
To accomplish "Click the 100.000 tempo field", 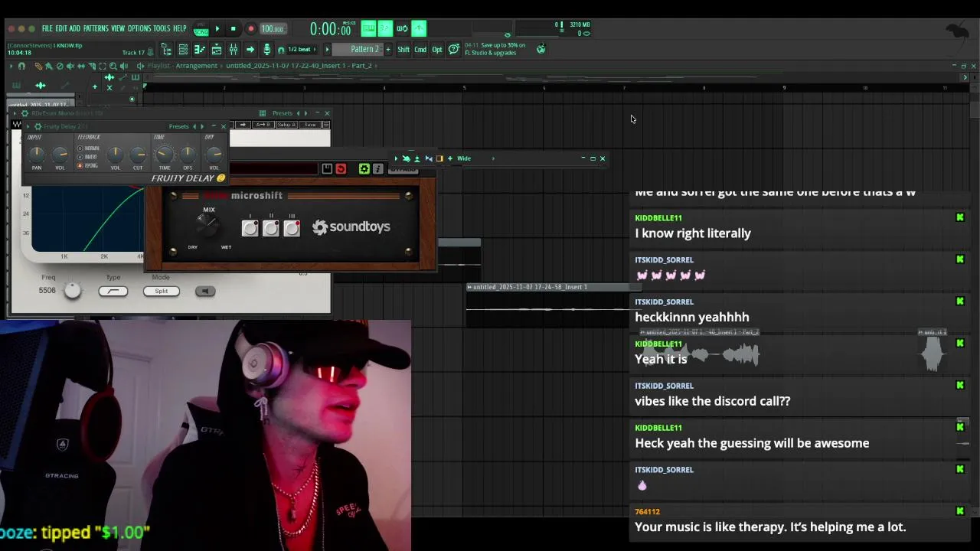I will pos(273,29).
